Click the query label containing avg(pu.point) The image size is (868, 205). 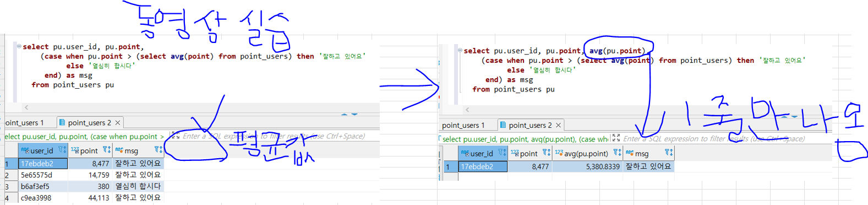coord(525,139)
